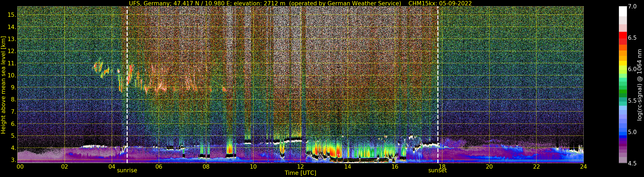Viewport: 644px width, 177px height.
Task: Click the '7.' height tick label
Action: (13, 112)
